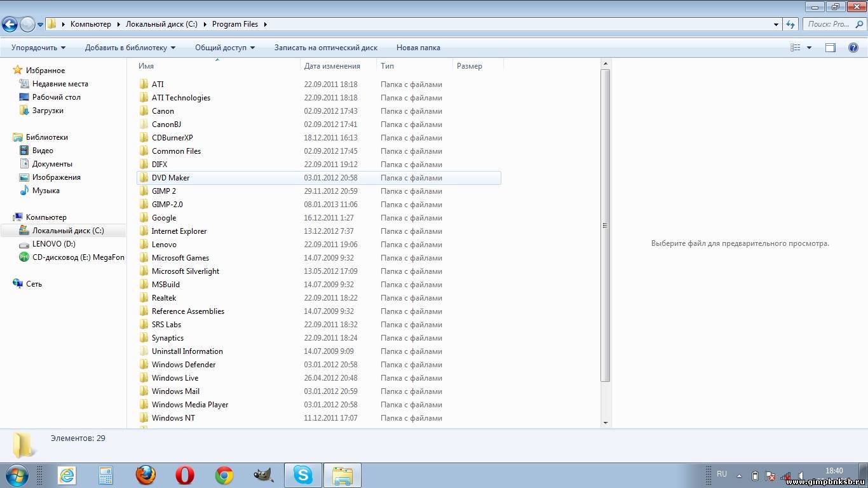Open the recent pages dropdown next to Forward
The height and width of the screenshot is (488, 868).
[41, 24]
